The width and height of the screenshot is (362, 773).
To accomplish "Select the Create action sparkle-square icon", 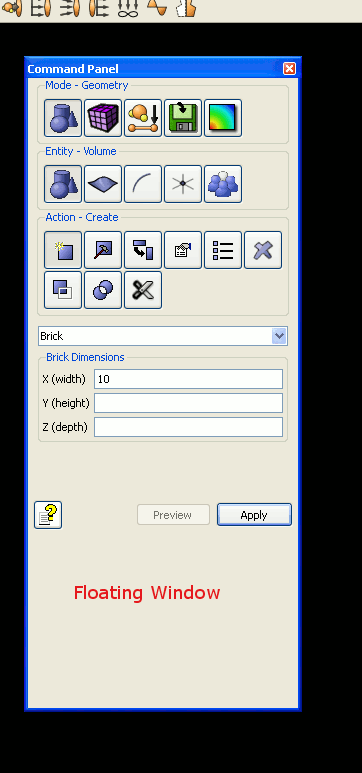I will coord(63,250).
